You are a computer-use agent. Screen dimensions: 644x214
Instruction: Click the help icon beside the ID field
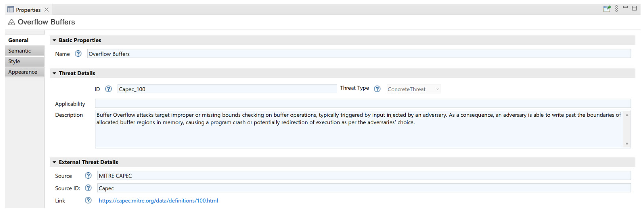pos(108,89)
